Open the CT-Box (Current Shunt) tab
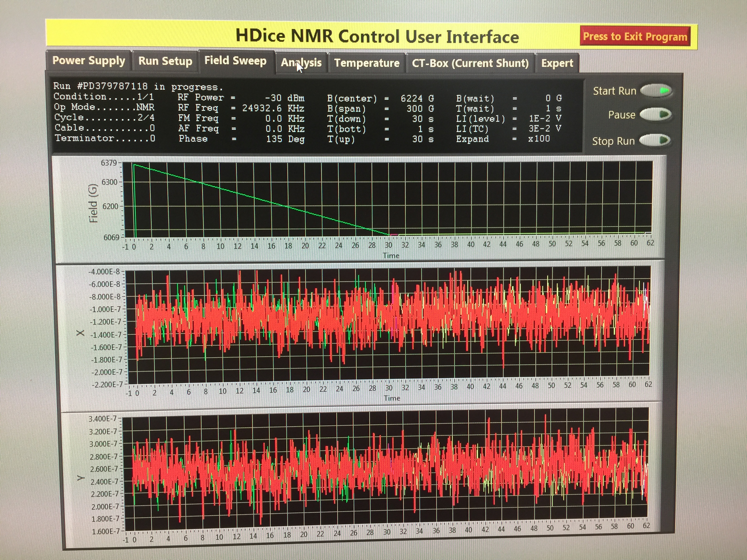 click(x=470, y=63)
